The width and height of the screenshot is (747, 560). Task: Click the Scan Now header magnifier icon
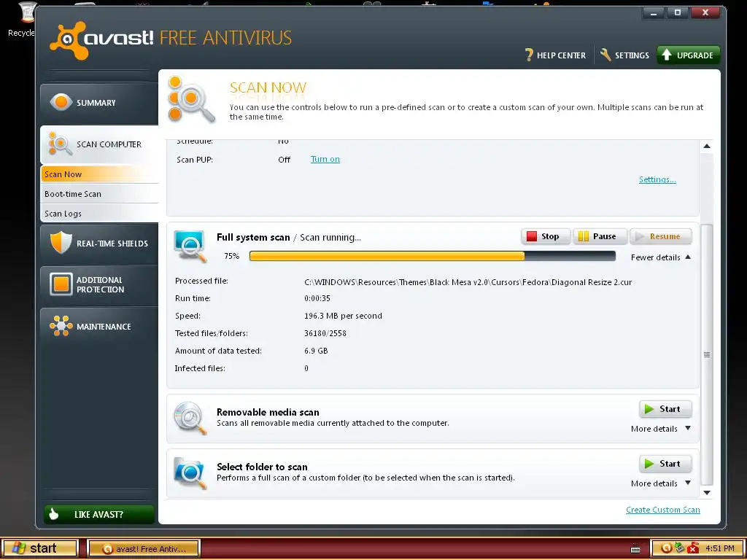tap(191, 100)
